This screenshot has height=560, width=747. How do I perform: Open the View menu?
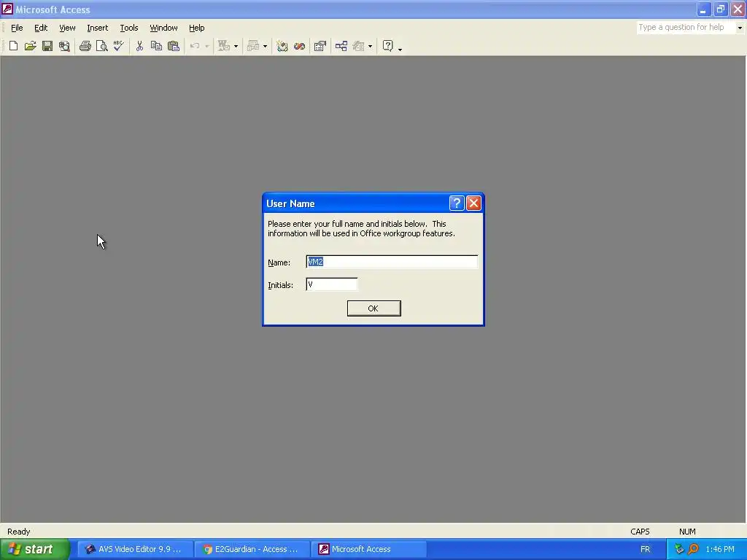tap(67, 28)
